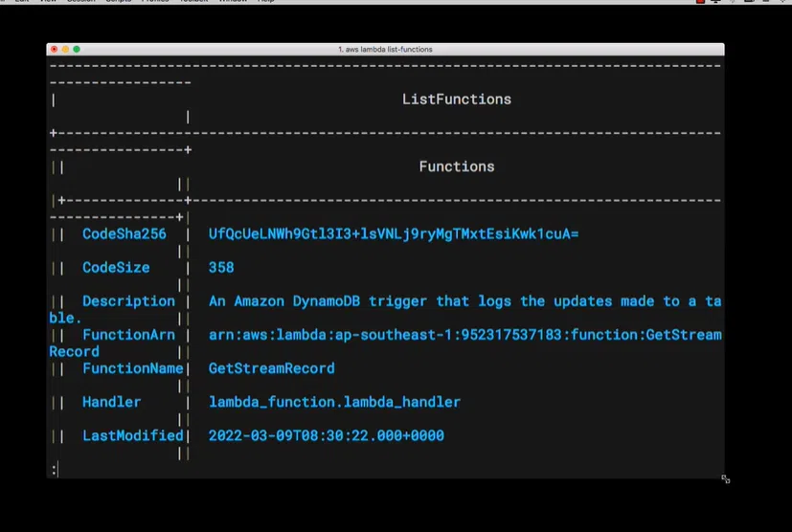The height and width of the screenshot is (532, 792).
Task: Select the CodeSize field label
Action: [116, 268]
